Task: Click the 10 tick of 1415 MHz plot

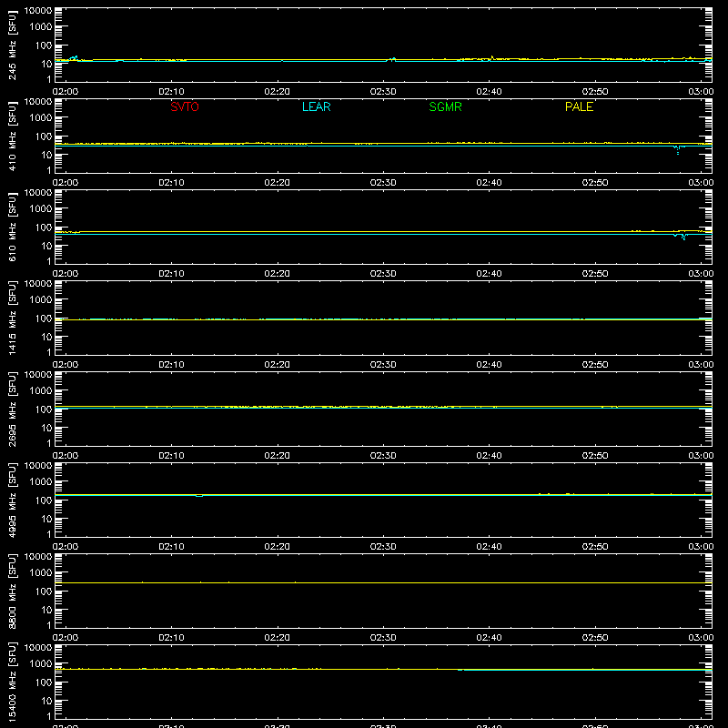Action: coord(46,337)
